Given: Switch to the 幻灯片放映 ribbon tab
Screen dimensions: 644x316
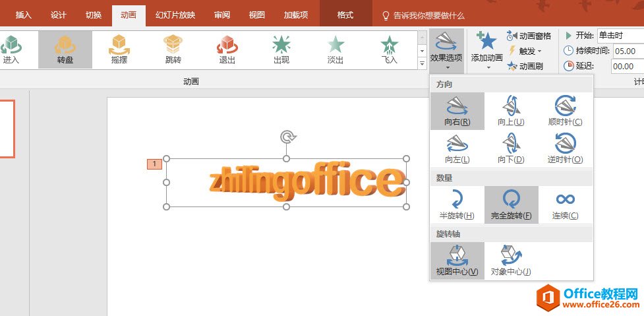Looking at the screenshot, I should [x=175, y=15].
